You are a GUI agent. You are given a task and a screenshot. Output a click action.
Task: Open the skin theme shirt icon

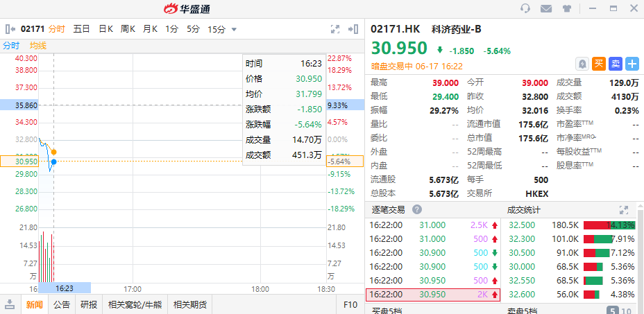567,8
